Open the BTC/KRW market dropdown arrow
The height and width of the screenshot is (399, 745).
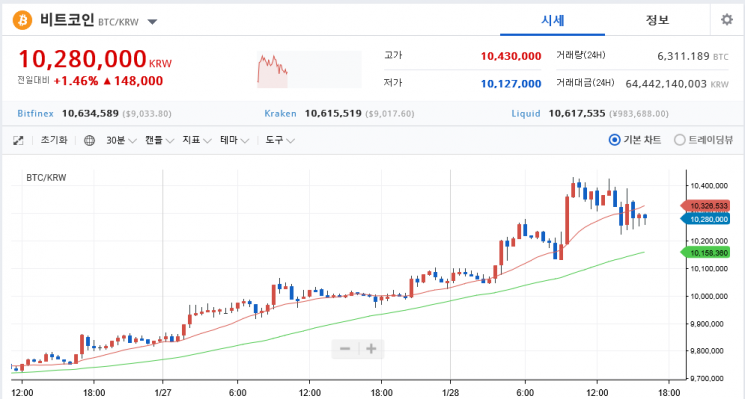pyautogui.click(x=152, y=22)
